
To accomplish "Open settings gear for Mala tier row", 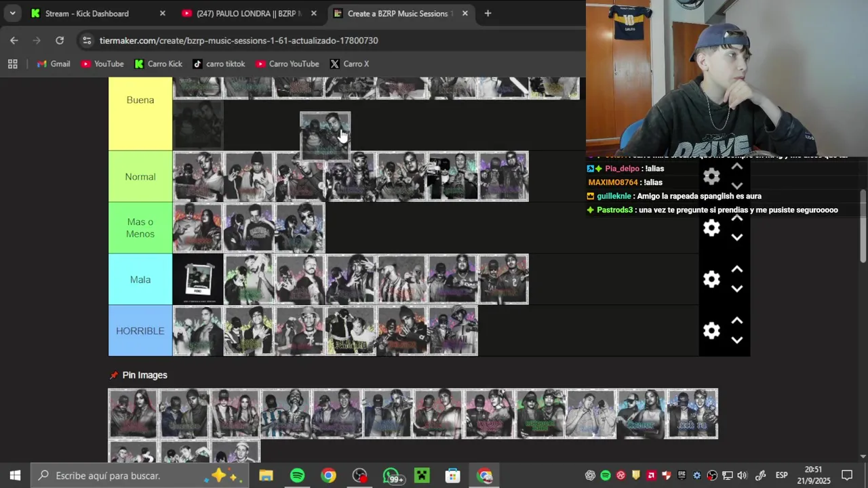I will [x=711, y=279].
